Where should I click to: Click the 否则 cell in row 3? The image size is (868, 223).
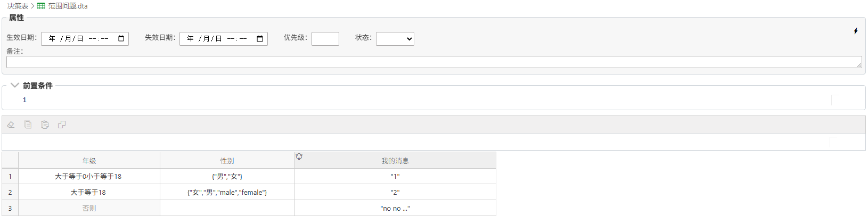89,208
